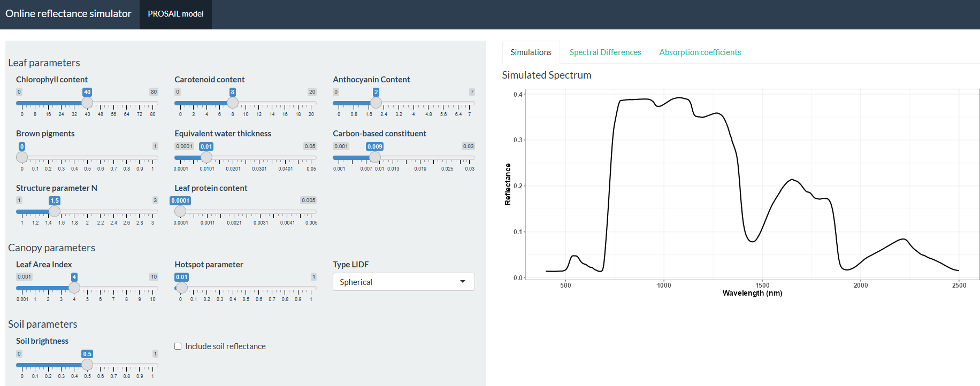Enable Include soil reflectance checkbox

(x=178, y=346)
